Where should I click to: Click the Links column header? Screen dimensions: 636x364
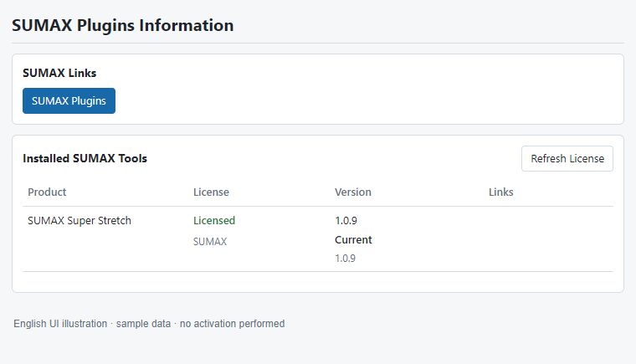(x=501, y=192)
